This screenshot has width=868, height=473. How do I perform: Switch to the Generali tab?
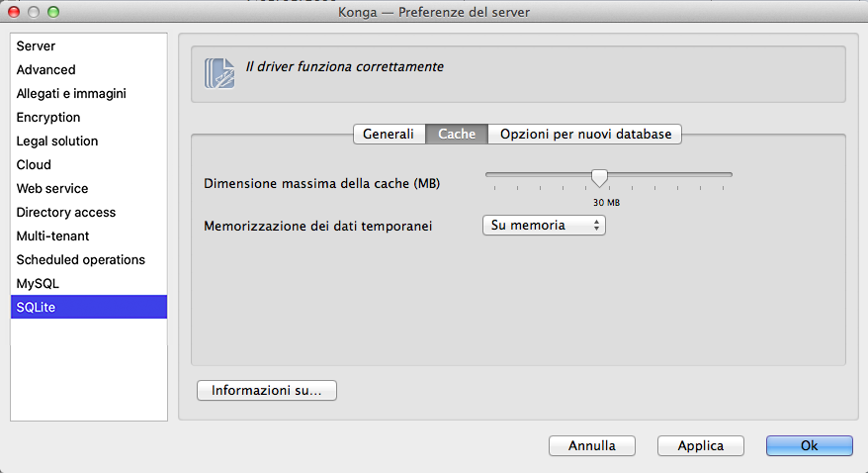click(389, 134)
